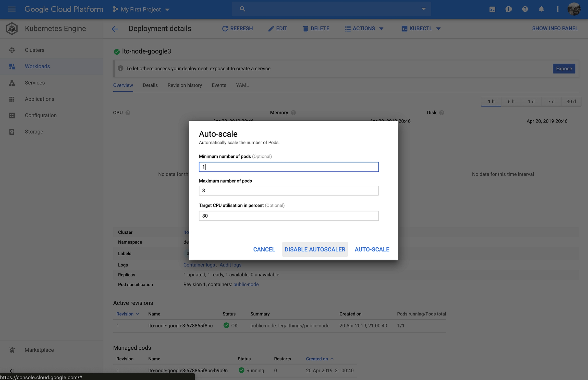Select the 1 d time range
Viewport: 588px width, 380px height.
coord(531,102)
